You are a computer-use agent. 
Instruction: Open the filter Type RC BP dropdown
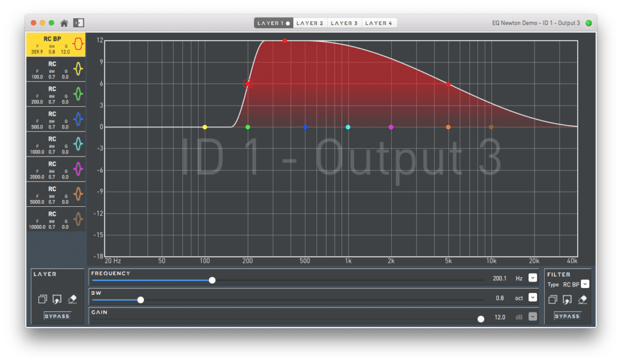tap(585, 284)
